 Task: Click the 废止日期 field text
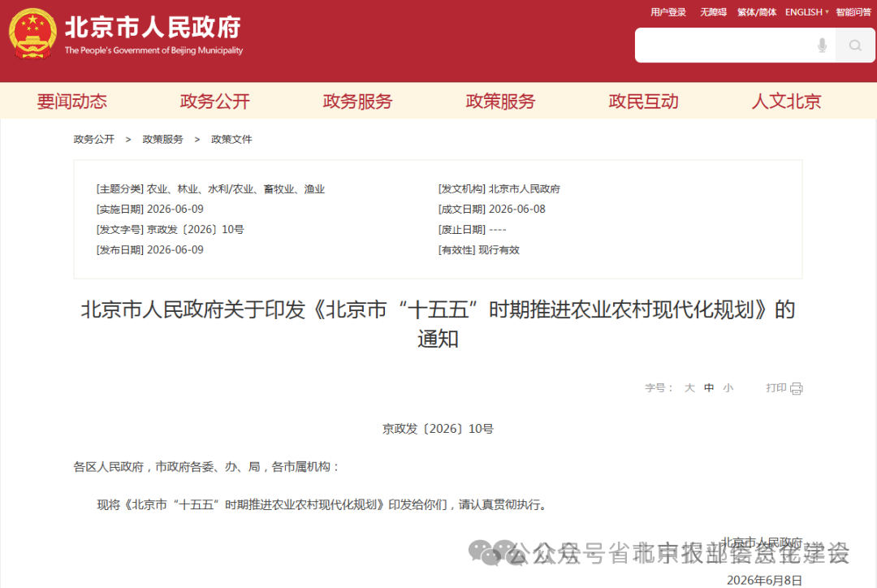pos(472,229)
